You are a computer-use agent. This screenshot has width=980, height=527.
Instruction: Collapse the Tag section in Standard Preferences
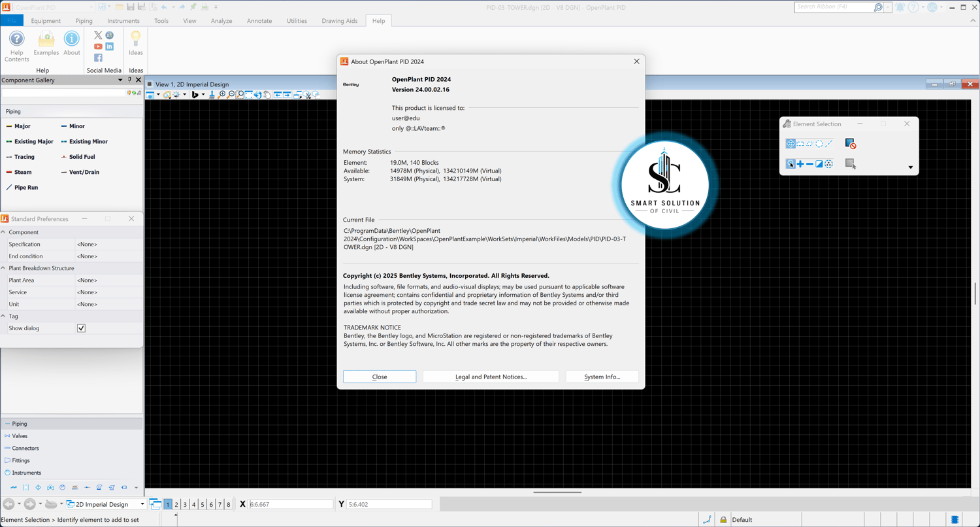click(3, 316)
